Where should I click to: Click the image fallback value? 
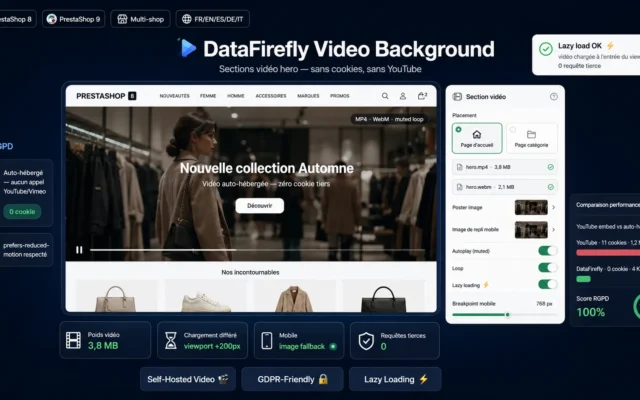pos(302,347)
